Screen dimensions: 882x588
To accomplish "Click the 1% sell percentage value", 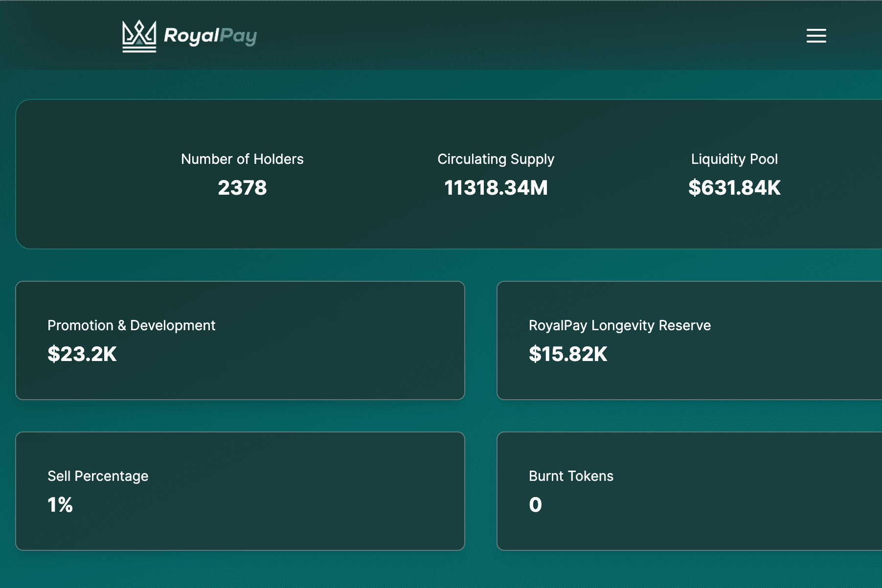I will [x=60, y=505].
